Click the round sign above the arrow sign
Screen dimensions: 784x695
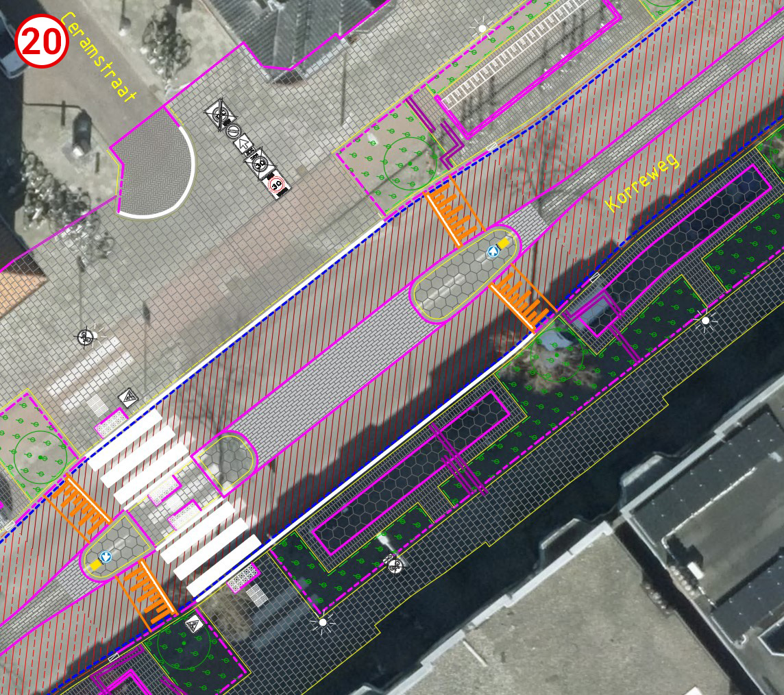coord(232,130)
